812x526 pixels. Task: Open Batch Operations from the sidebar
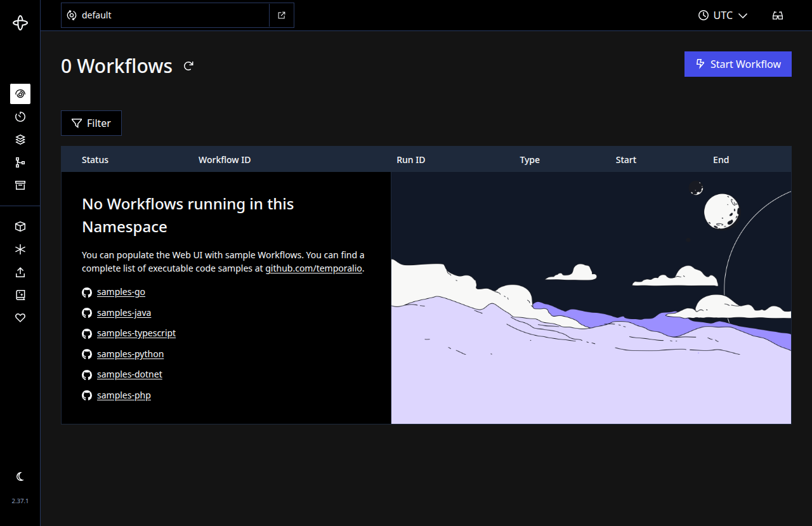pyautogui.click(x=20, y=140)
